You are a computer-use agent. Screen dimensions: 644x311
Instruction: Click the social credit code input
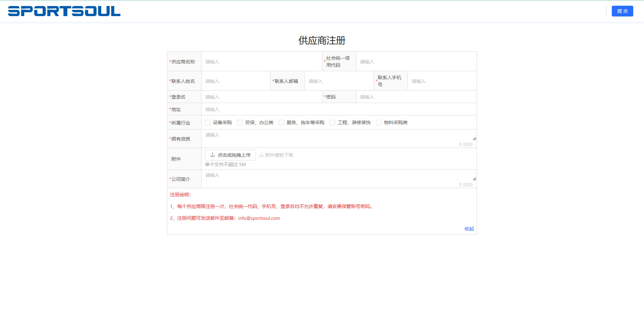point(416,61)
